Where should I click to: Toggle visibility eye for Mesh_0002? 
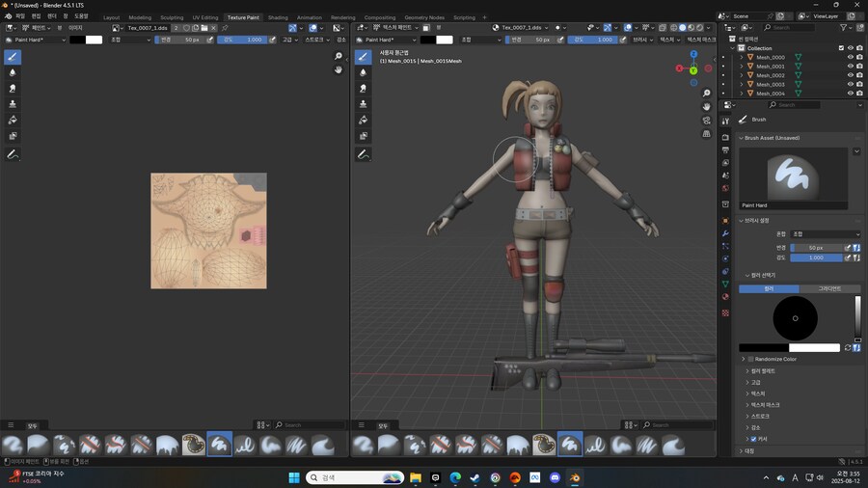[851, 75]
